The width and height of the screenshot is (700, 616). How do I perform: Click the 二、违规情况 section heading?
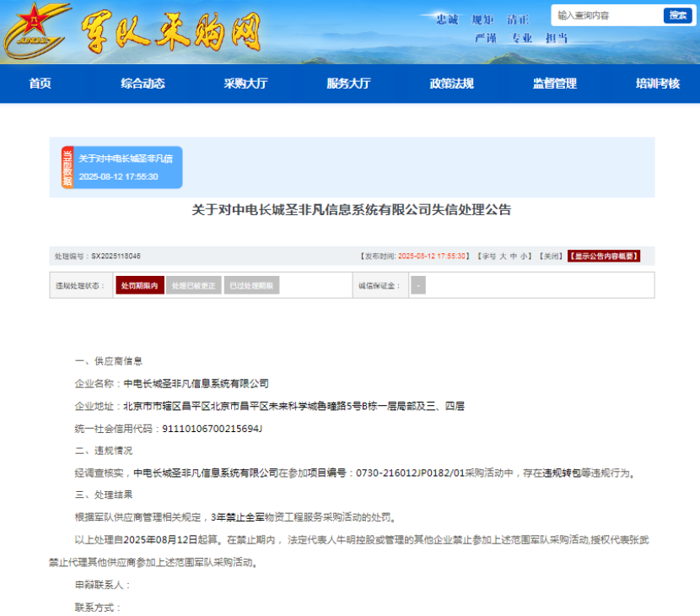(104, 451)
